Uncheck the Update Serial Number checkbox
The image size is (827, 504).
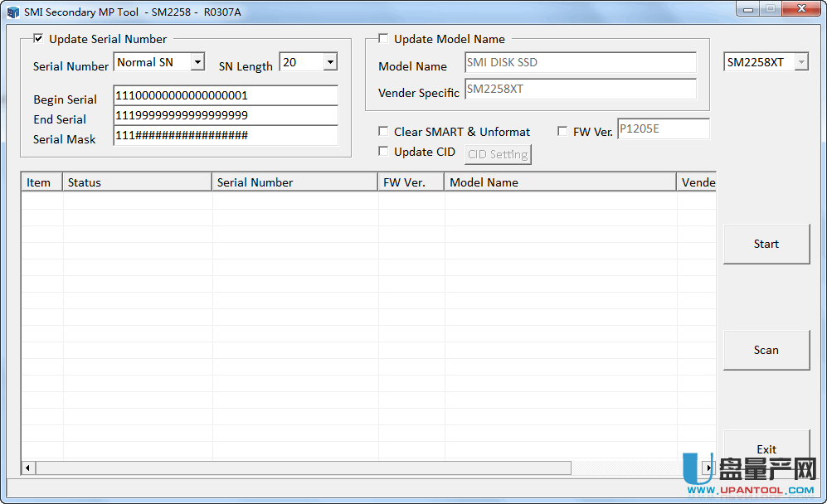[x=38, y=38]
